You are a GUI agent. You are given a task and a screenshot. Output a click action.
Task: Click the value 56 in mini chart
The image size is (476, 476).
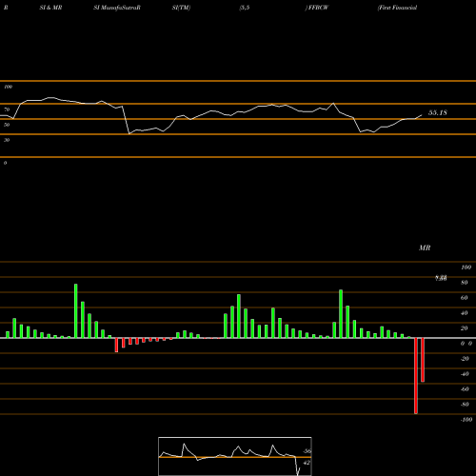(307, 451)
